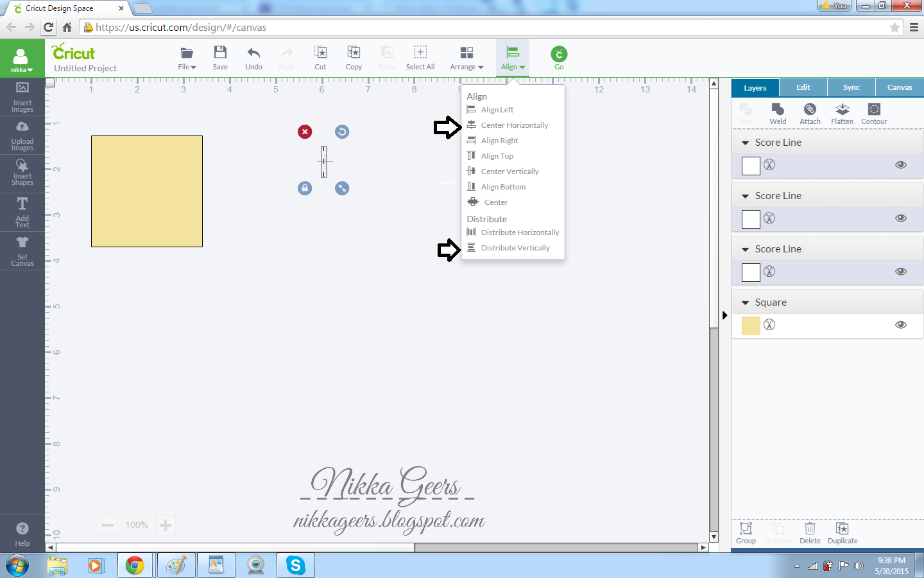The width and height of the screenshot is (924, 578).
Task: Click the Insert Shapes sidebar icon
Action: (22, 172)
